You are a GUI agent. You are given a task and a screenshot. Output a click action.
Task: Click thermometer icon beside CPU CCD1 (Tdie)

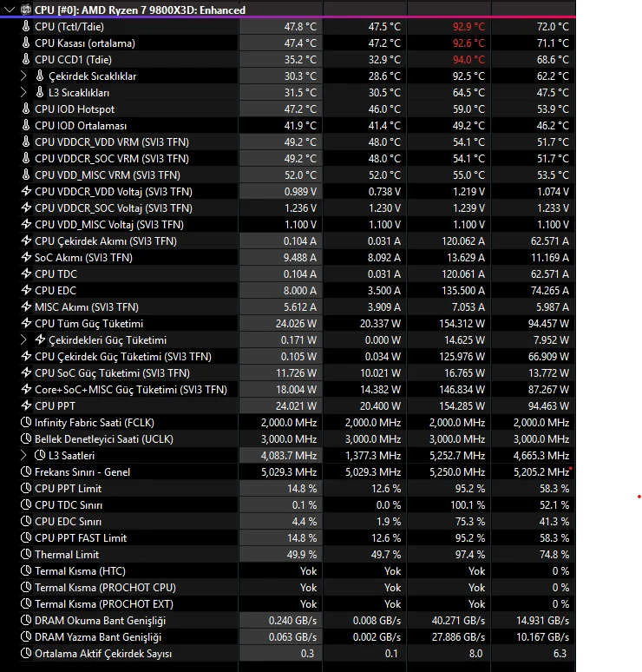[x=26, y=60]
